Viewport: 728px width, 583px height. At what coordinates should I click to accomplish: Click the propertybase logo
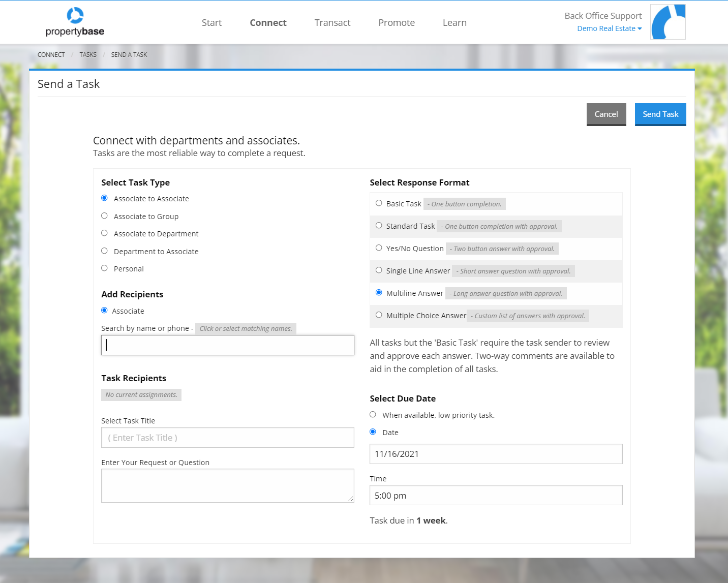pos(74,21)
